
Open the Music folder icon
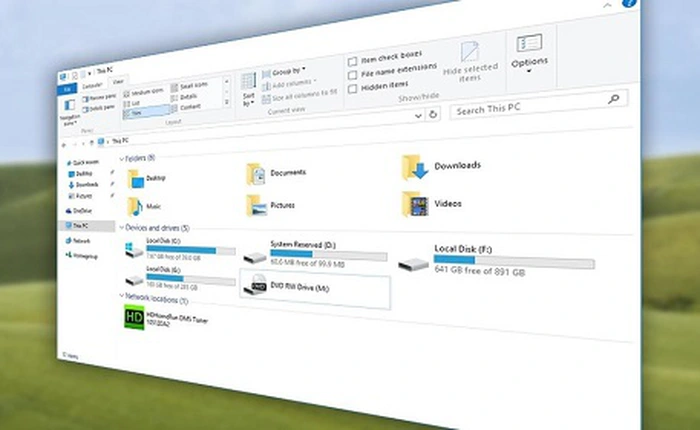[x=134, y=207]
